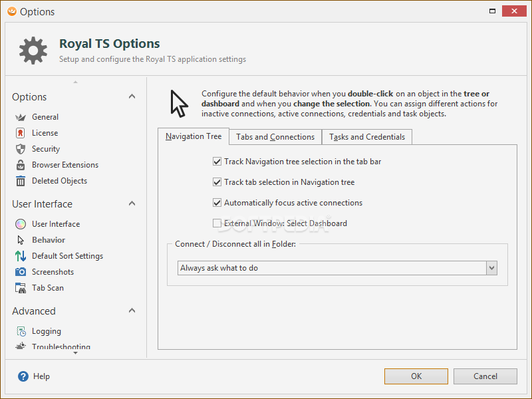The height and width of the screenshot is (399, 532).
Task: Open the Screenshots settings page
Action: click(53, 272)
